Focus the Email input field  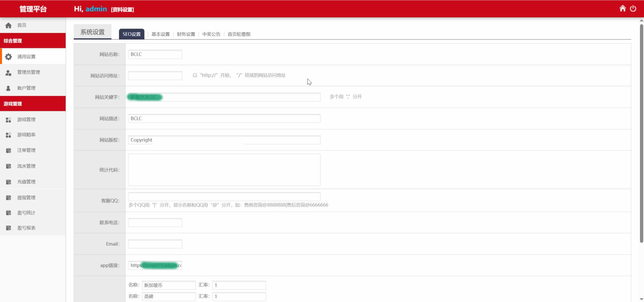tap(155, 244)
